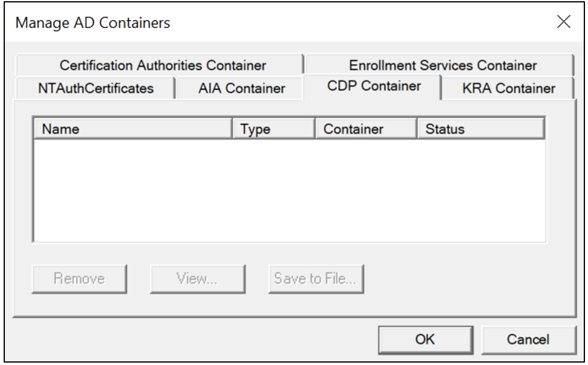Show the KRA Container tab

click(x=508, y=88)
